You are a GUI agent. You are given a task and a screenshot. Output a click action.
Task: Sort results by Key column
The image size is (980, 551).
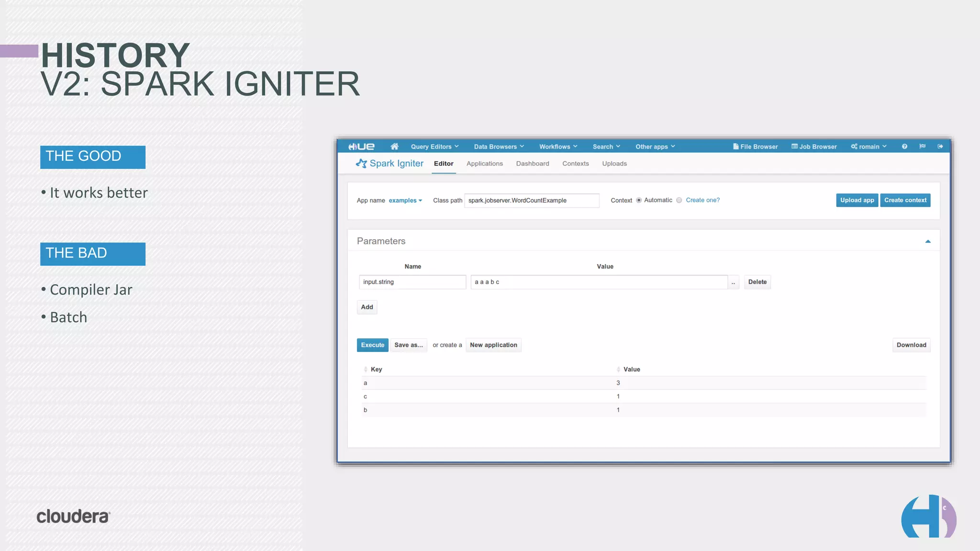tap(376, 369)
